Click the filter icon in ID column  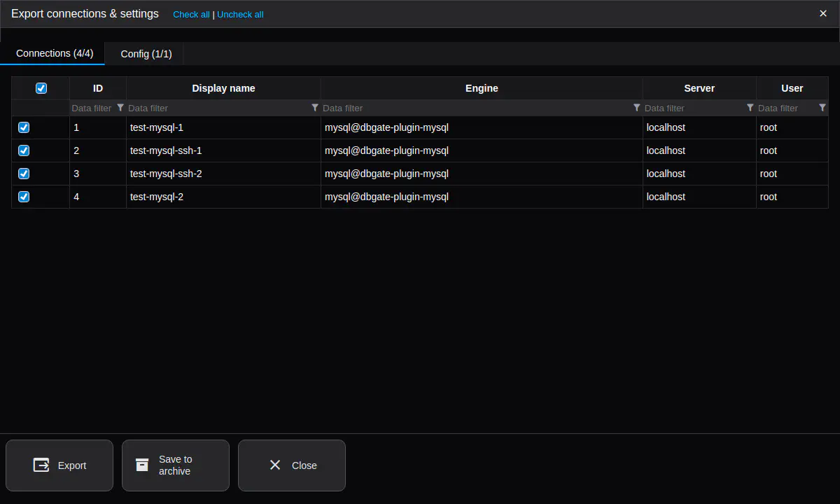(x=120, y=108)
